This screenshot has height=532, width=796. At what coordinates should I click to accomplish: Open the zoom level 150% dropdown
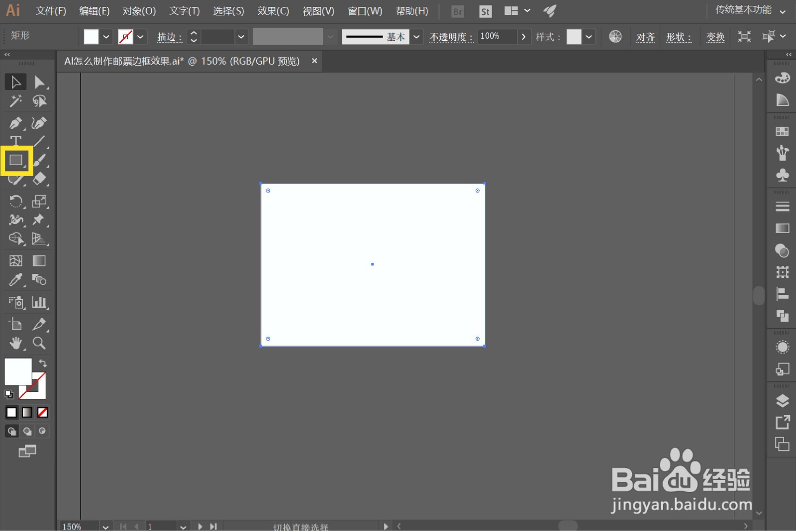pos(105,527)
